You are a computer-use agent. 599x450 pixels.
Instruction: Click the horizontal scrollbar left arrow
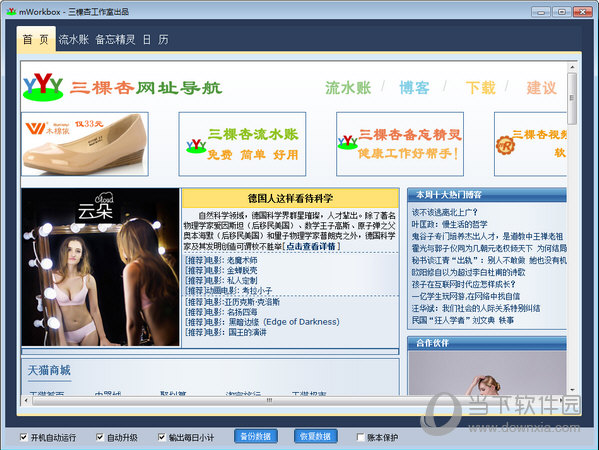click(26, 400)
